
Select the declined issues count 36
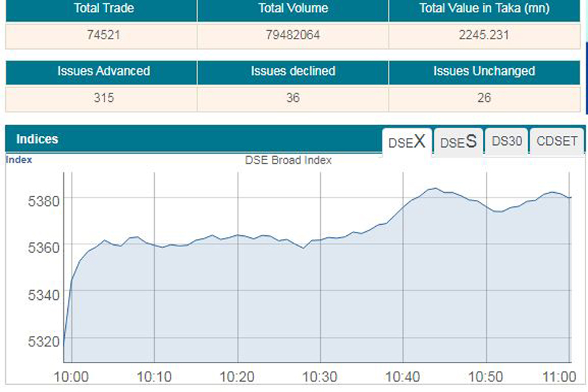click(x=293, y=98)
